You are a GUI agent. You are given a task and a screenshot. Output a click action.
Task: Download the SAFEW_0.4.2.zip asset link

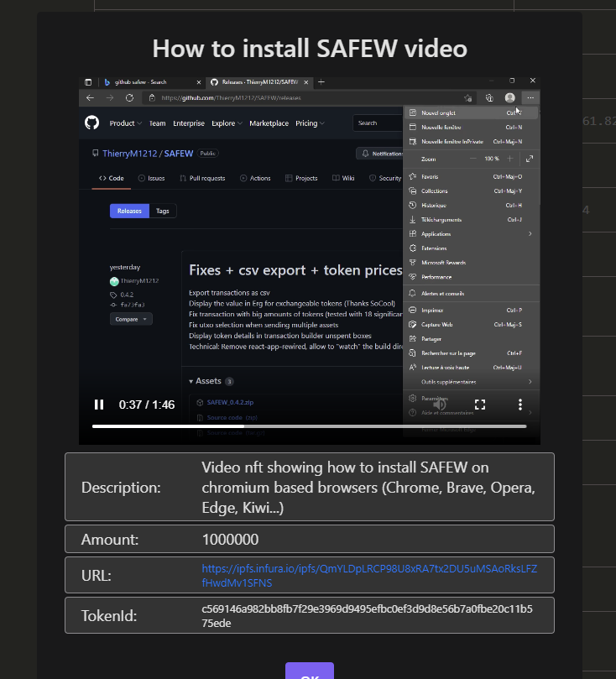(230, 402)
